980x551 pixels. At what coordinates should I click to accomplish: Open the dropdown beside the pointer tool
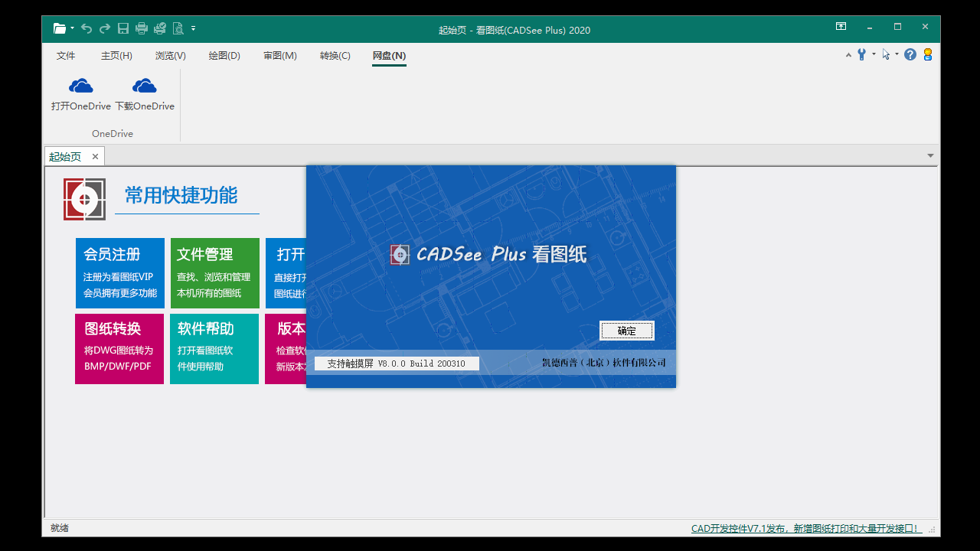897,54
